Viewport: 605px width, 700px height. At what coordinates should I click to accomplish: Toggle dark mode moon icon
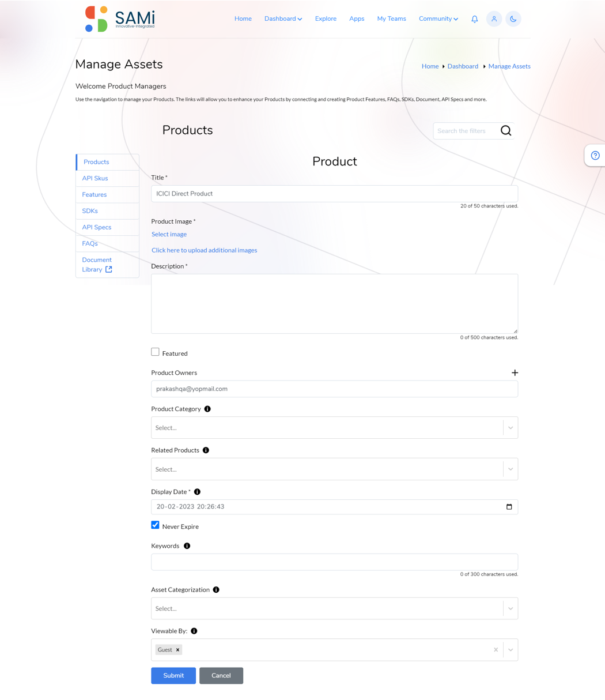pos(513,19)
